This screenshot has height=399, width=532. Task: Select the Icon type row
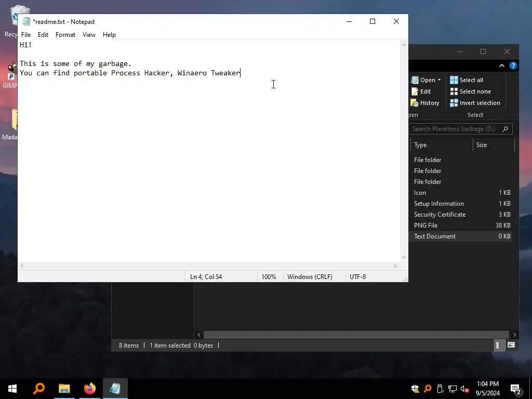pos(461,193)
